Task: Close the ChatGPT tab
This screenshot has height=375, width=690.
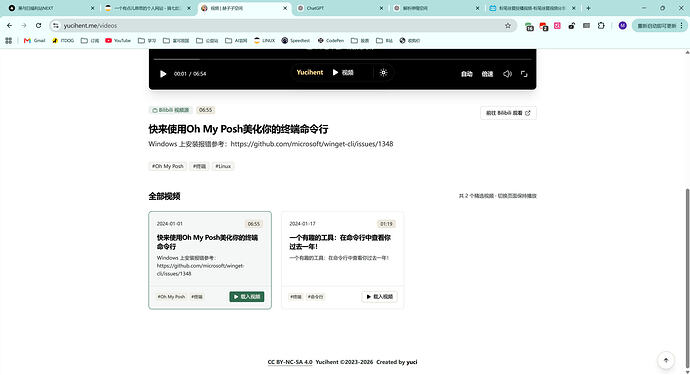Action: (381, 8)
